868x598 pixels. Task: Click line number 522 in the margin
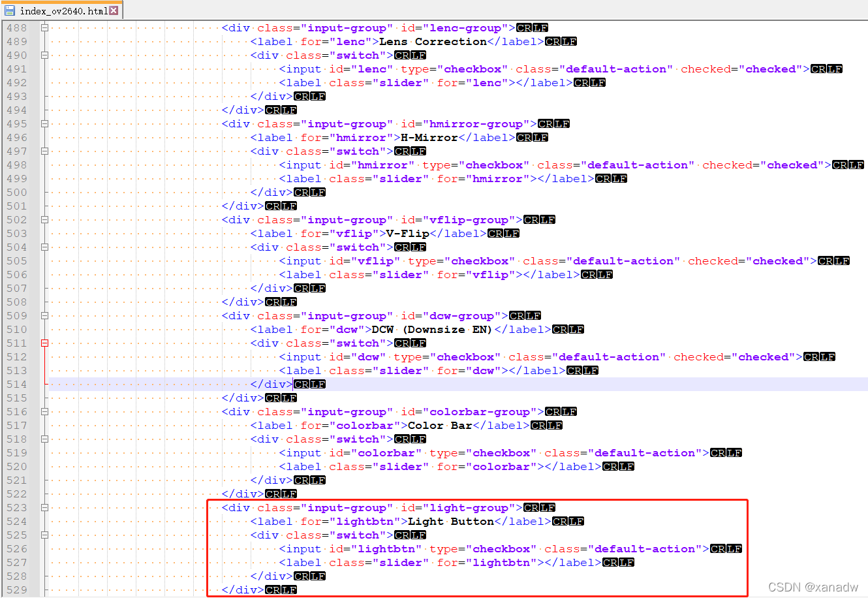(17, 494)
